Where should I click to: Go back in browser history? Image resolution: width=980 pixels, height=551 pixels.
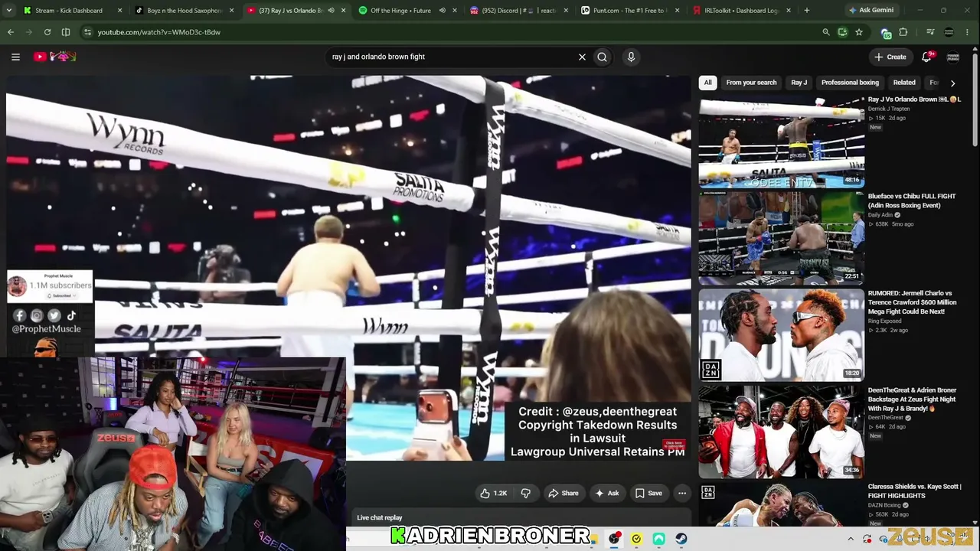[x=11, y=32]
